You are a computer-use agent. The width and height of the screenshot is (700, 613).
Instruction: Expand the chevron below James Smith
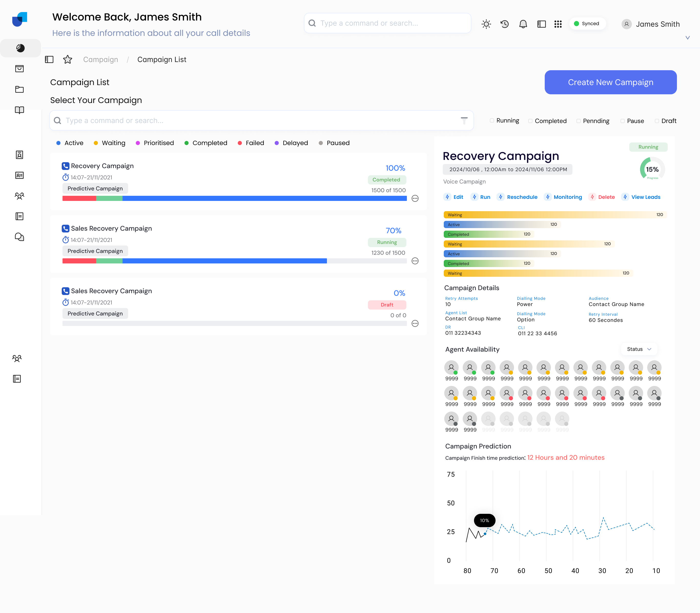point(687,38)
